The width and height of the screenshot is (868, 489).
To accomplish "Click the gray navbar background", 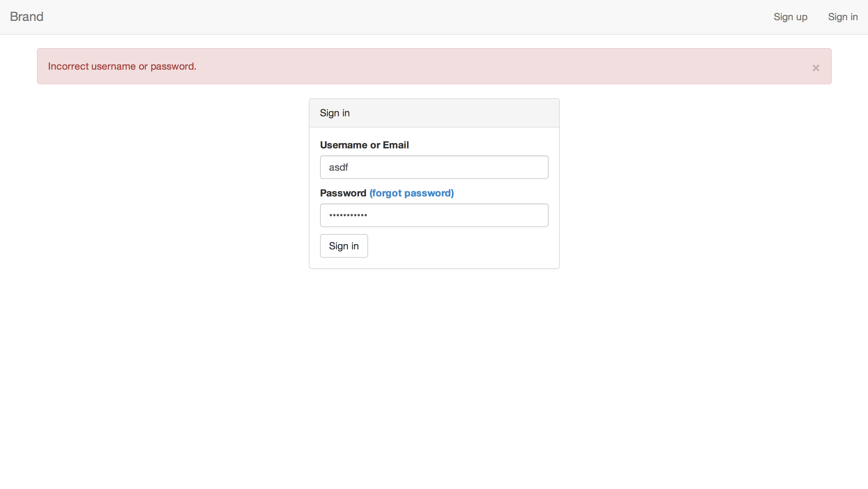I will [418, 17].
